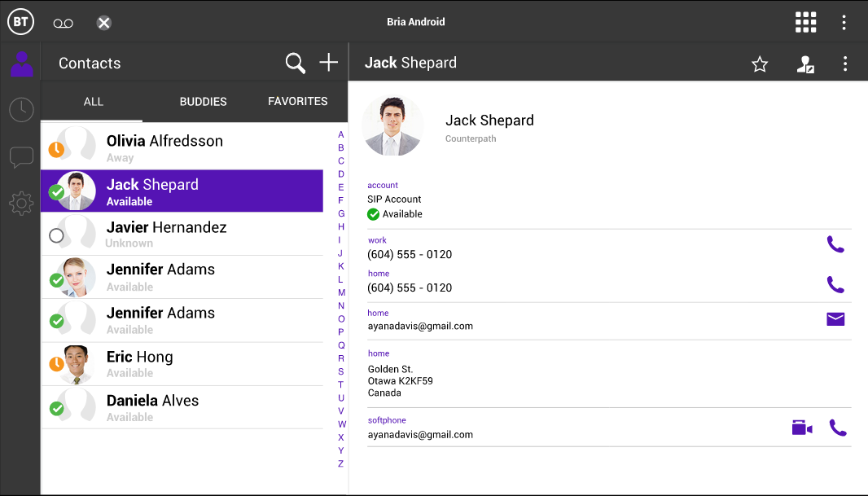Add a new contact with plus icon
The height and width of the screenshot is (496, 868).
tap(329, 62)
